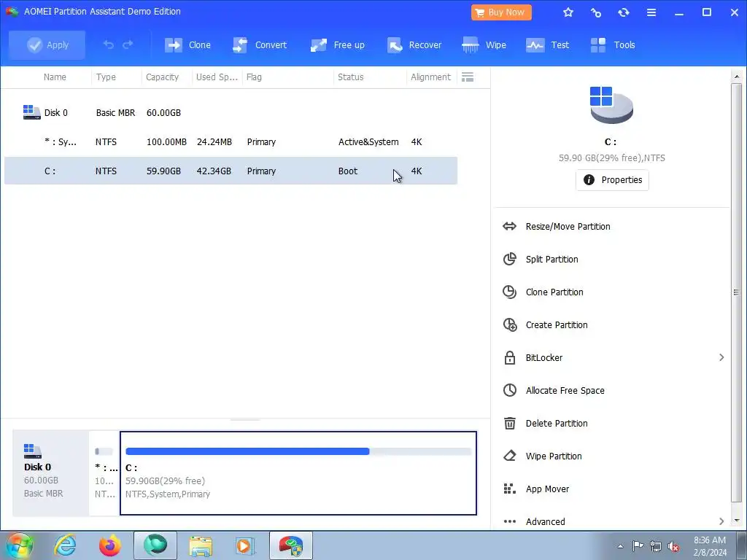Click the side panel scrollbar up arrow
Image resolution: width=747 pixels, height=560 pixels.
(x=737, y=77)
